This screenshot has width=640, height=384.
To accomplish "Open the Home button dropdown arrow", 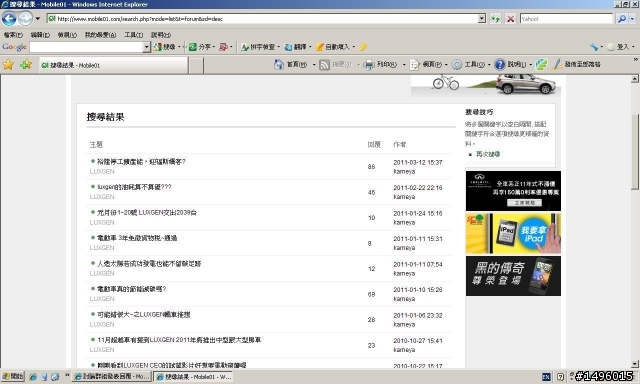I will [314, 65].
